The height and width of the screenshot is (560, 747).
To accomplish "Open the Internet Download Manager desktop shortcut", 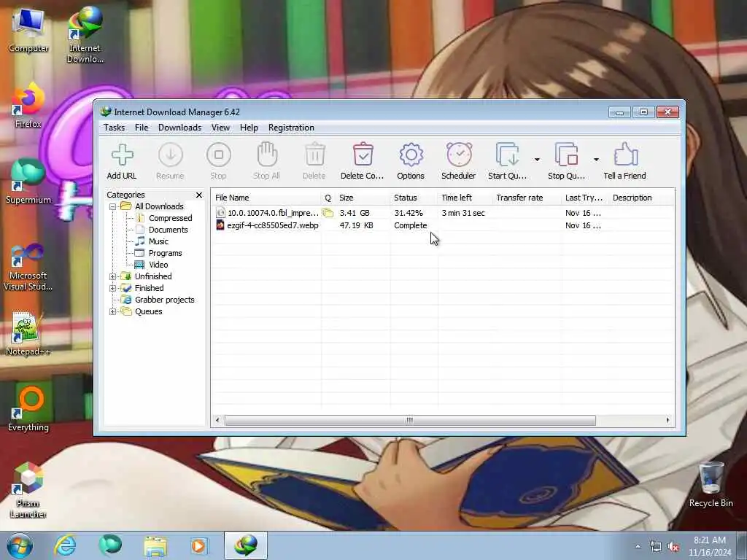I will (x=85, y=35).
